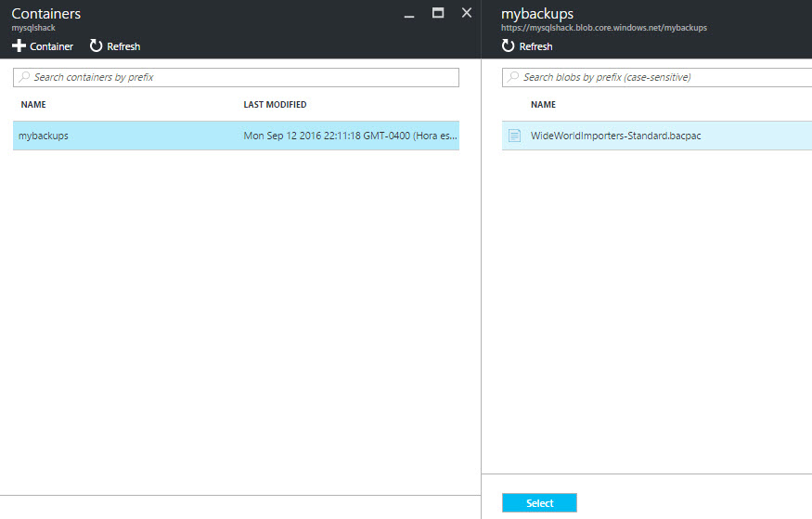Viewport: 812px width, 519px height.
Task: Sort containers by the NAME column header
Action: tap(33, 105)
